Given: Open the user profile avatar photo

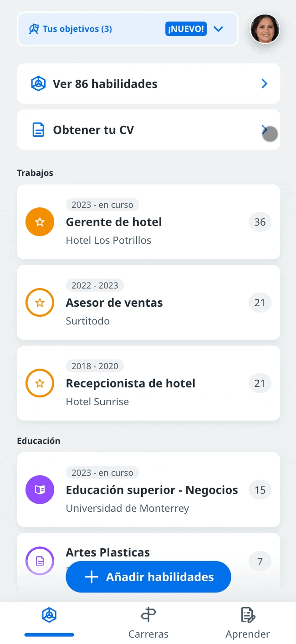Looking at the screenshot, I should tap(265, 29).
